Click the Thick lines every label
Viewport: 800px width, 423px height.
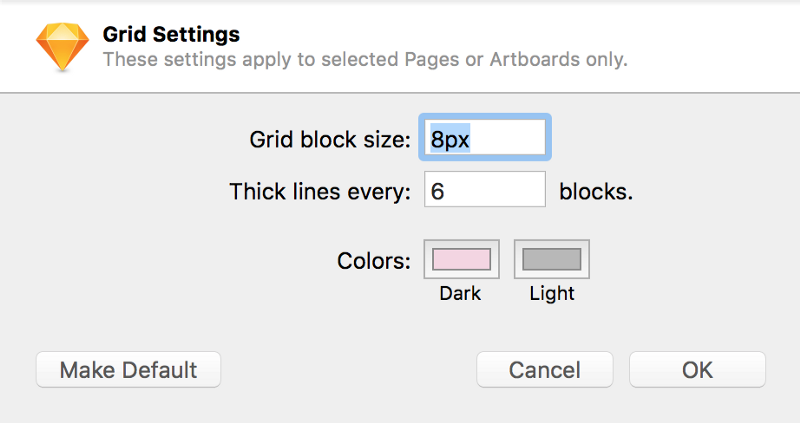(320, 191)
